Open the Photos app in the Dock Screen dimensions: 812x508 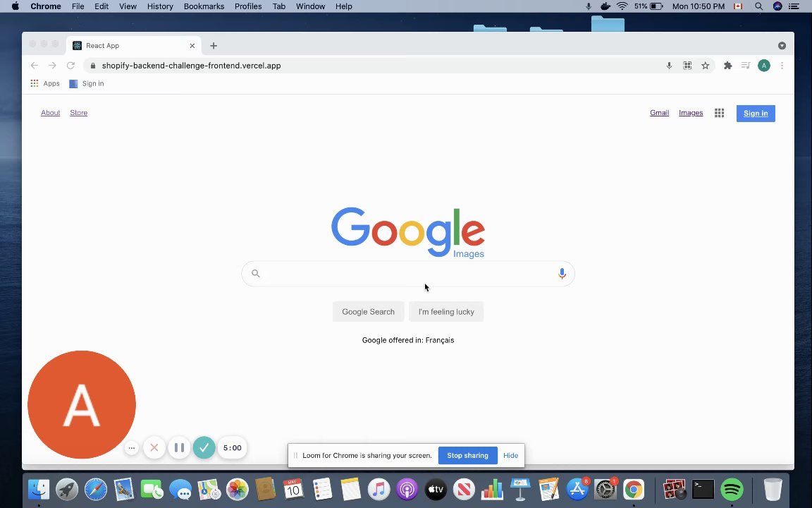(238, 489)
